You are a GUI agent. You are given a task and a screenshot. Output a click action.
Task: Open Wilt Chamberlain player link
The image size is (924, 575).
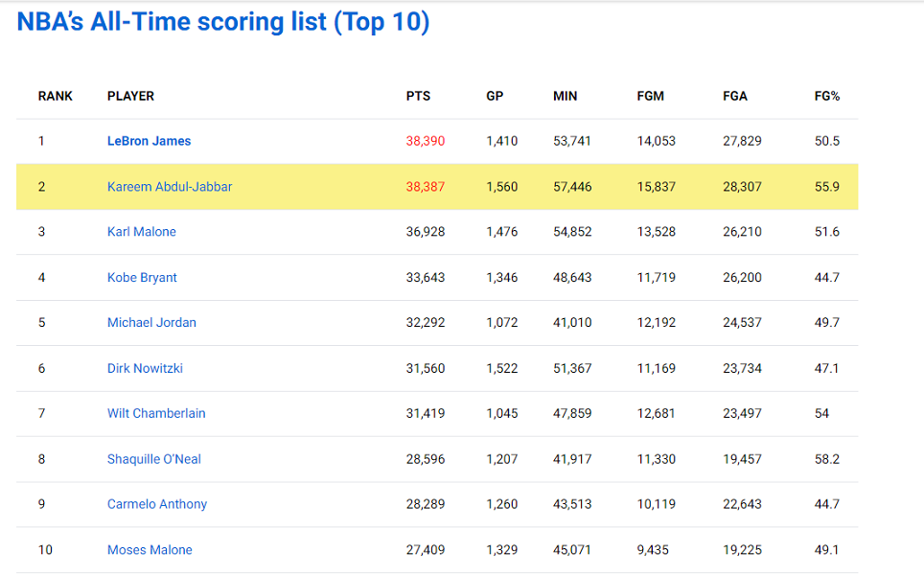point(156,413)
